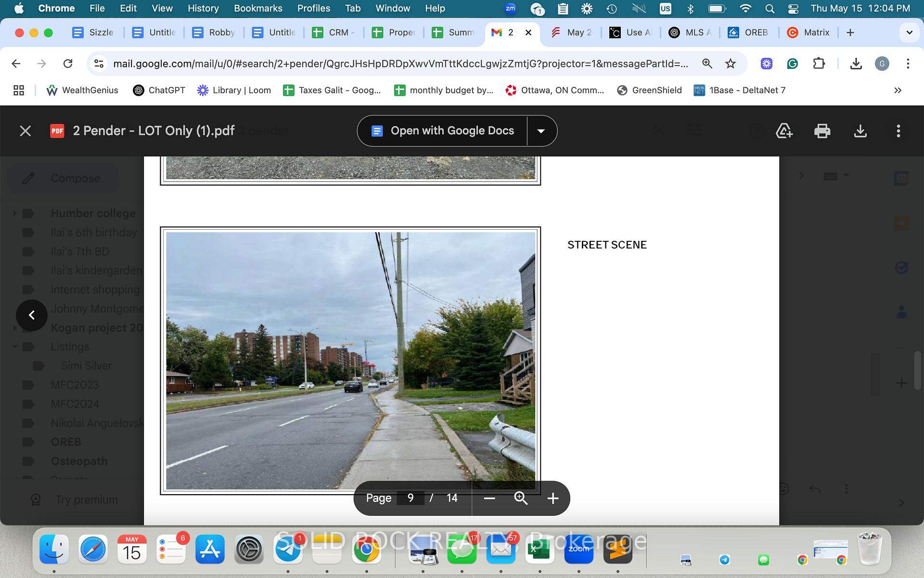
Task: Open Spotlight search in menu bar
Action: tap(770, 8)
